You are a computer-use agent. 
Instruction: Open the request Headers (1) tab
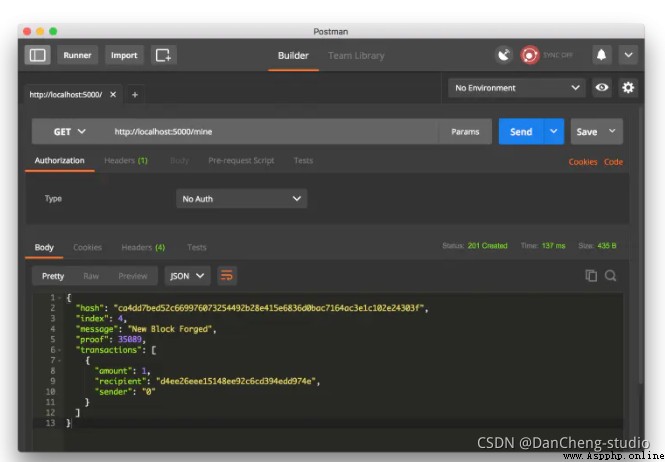126,161
